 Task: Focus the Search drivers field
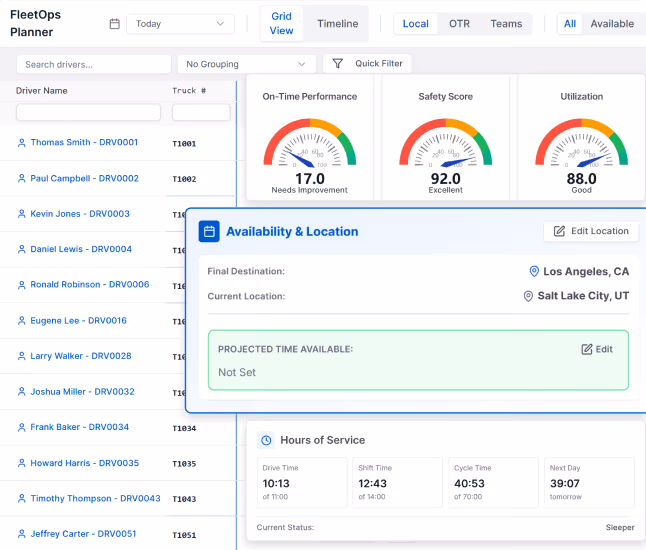pyautogui.click(x=94, y=64)
